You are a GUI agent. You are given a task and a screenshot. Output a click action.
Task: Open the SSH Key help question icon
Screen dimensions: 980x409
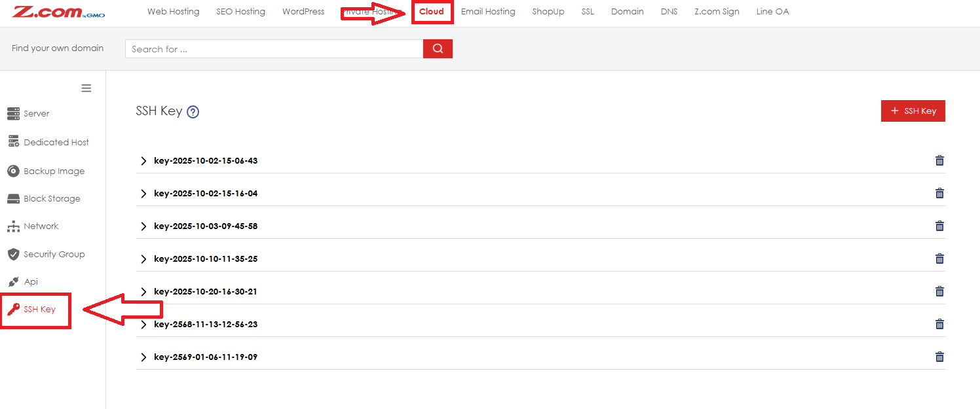click(x=193, y=112)
